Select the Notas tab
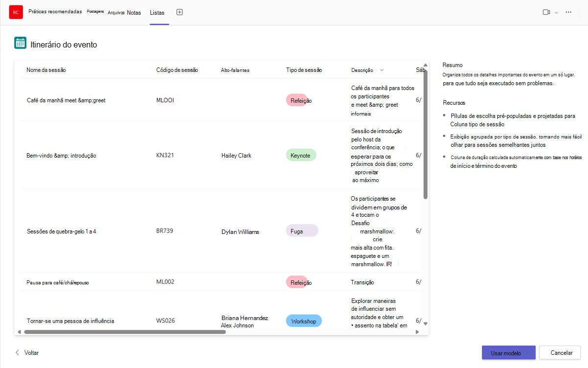 click(134, 13)
